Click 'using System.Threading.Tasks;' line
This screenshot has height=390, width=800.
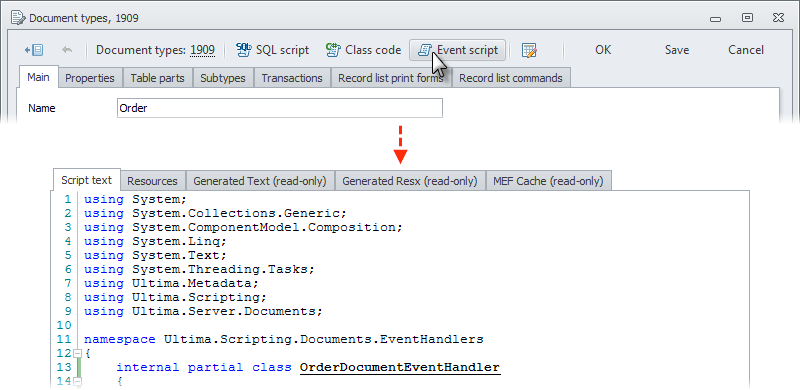tap(199, 269)
